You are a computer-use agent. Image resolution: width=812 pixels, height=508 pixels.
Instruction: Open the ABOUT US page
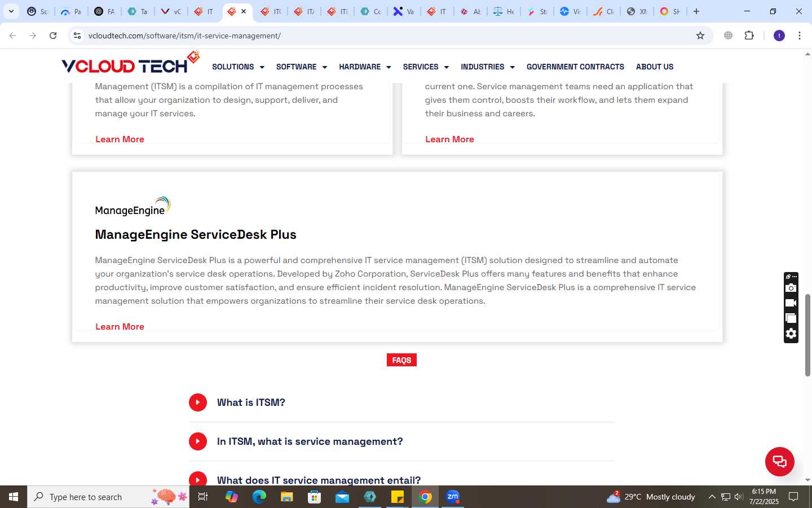pos(655,67)
